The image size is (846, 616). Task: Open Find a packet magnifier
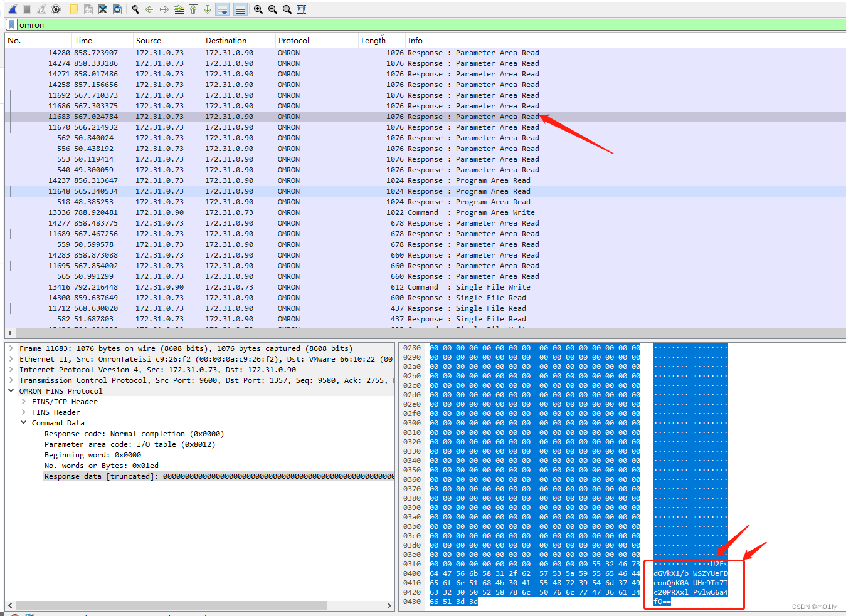coord(135,9)
